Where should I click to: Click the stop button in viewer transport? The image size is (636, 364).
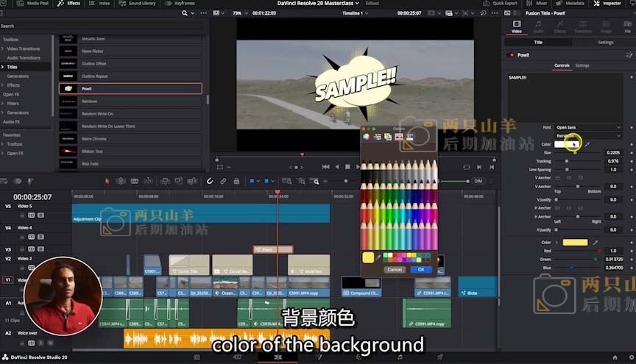click(x=348, y=167)
